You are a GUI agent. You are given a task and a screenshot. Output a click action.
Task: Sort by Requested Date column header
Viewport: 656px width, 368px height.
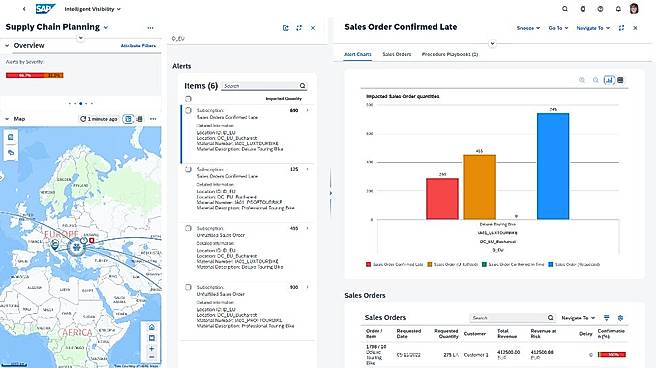(x=409, y=333)
